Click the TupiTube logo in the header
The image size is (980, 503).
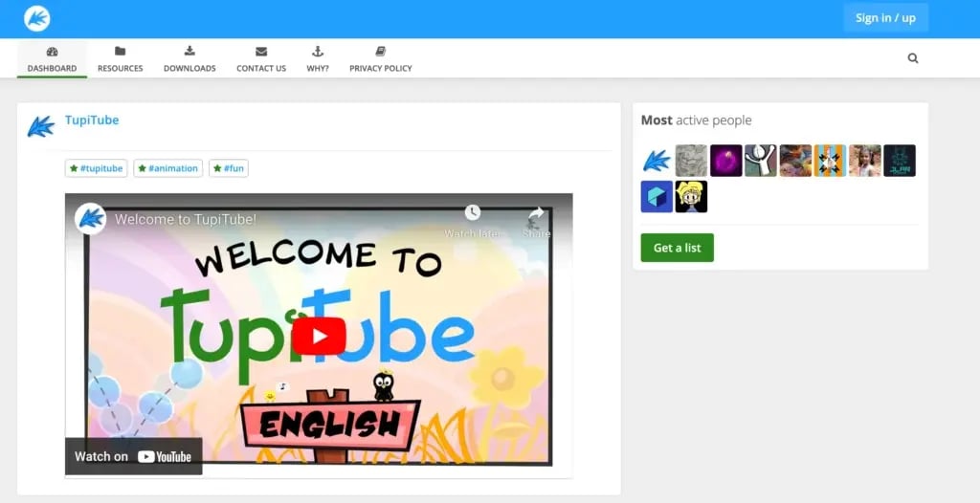(x=37, y=18)
